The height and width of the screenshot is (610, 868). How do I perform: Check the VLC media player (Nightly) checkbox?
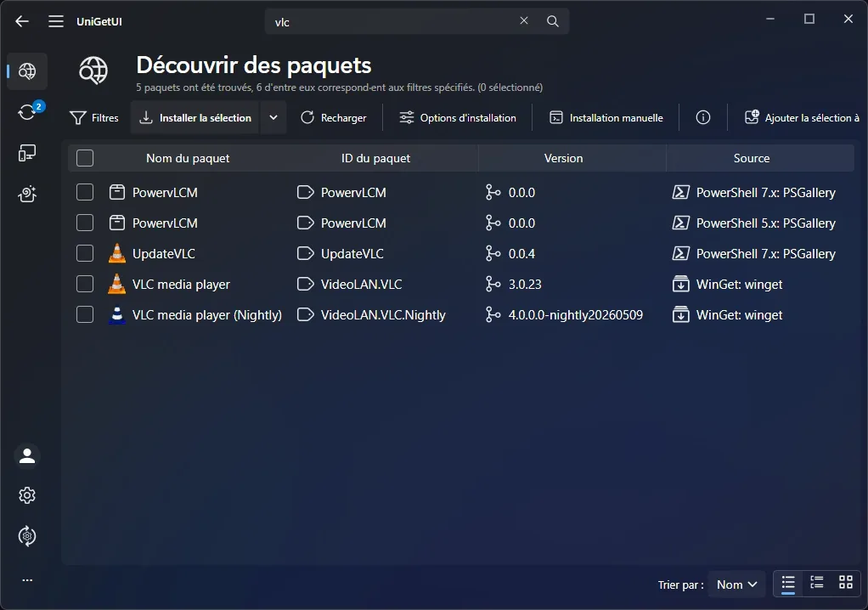[85, 313]
